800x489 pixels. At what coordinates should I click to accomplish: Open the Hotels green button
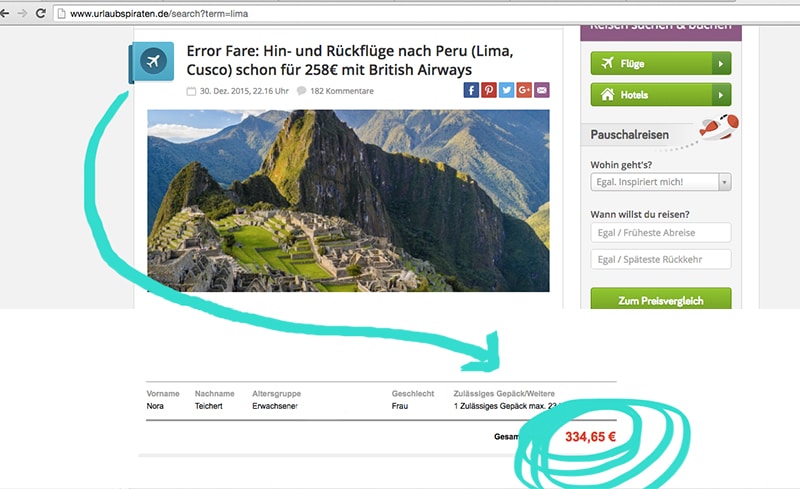(x=651, y=94)
